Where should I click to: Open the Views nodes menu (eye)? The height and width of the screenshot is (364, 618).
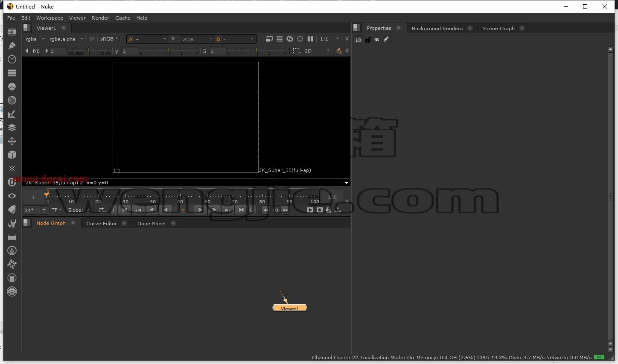[x=12, y=196]
